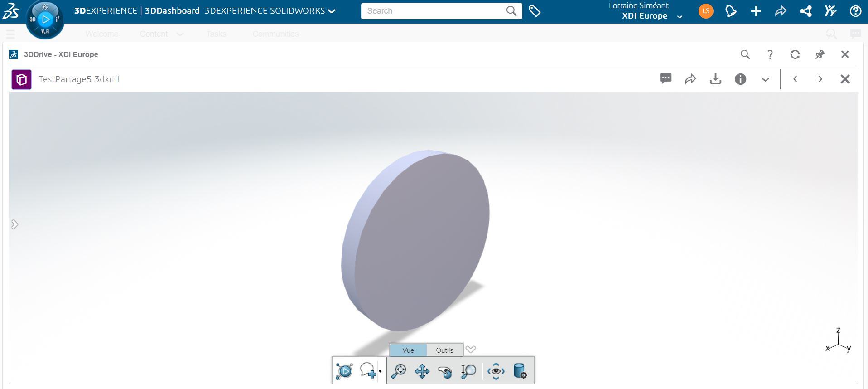Expand the 3DEXPERIENCE SOLIDWORKS dashboard dropdown
Screen dimensions: 868x389
[x=332, y=11]
